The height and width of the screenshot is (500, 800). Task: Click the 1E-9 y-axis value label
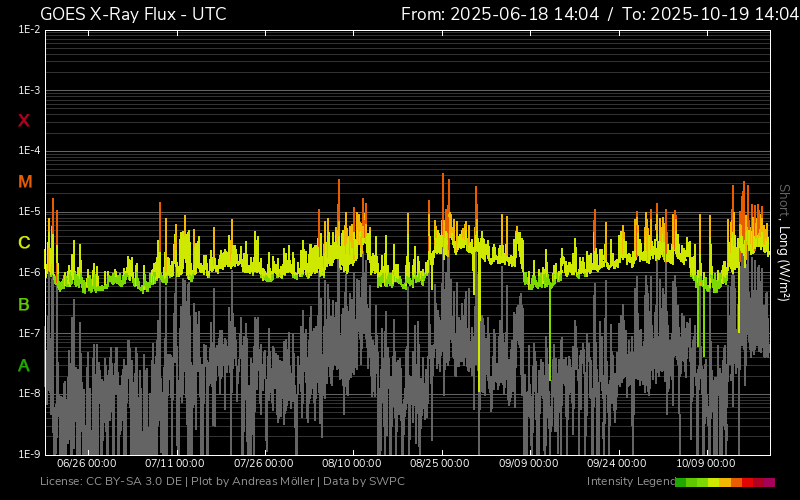[29, 454]
